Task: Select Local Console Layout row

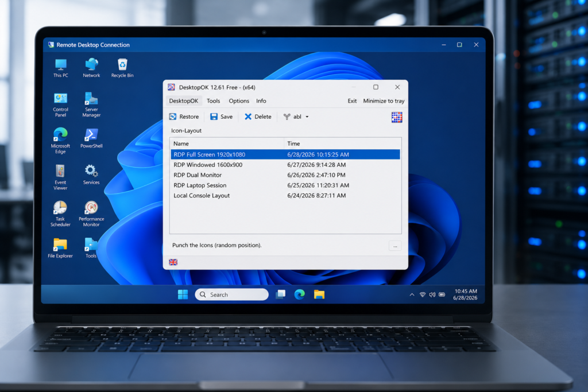Action: (x=285, y=196)
